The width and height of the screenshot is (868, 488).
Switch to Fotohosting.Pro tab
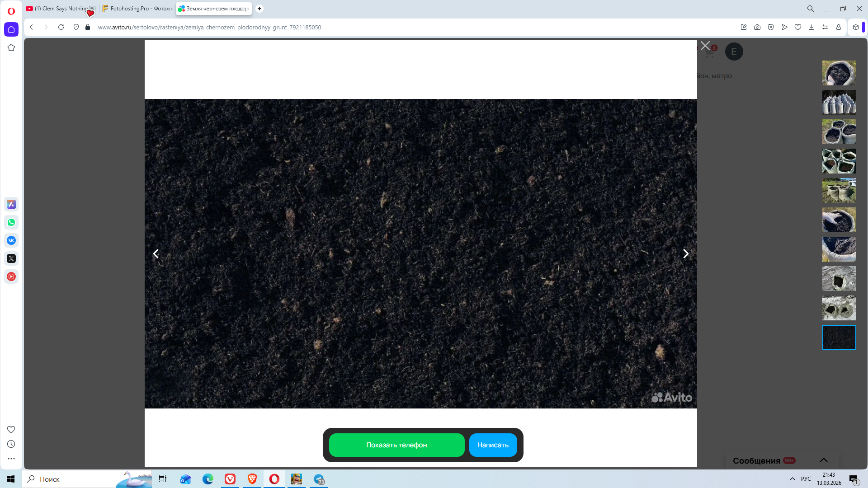click(138, 9)
